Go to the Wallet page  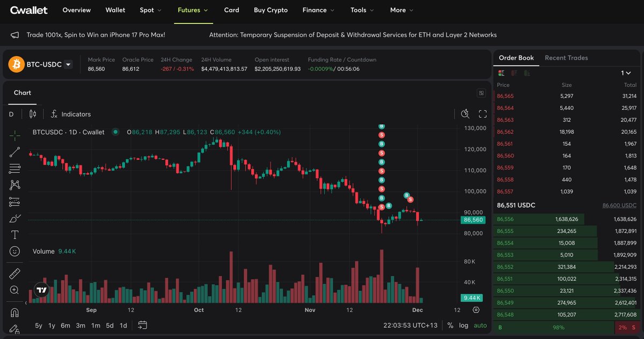pos(115,10)
